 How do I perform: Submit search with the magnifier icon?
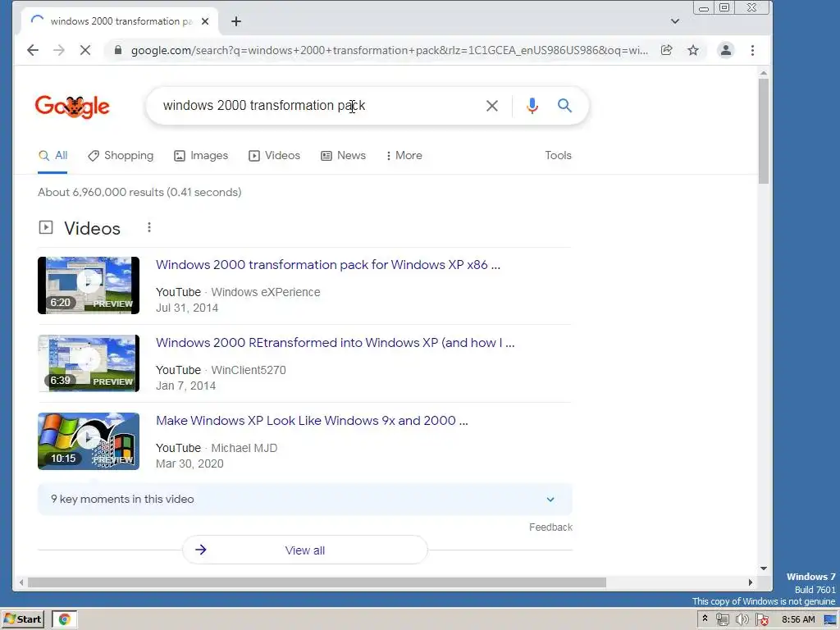[x=564, y=106]
